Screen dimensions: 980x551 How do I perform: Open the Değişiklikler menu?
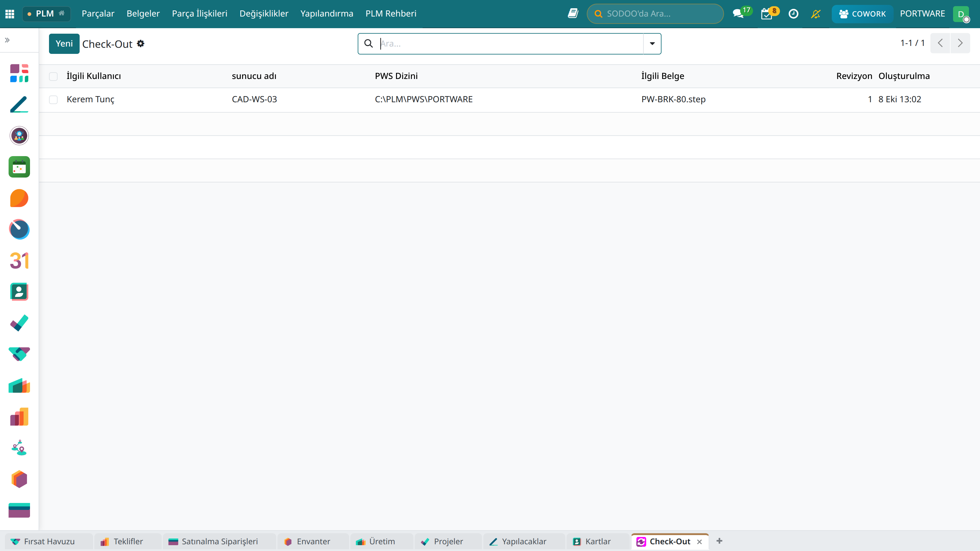click(x=264, y=14)
